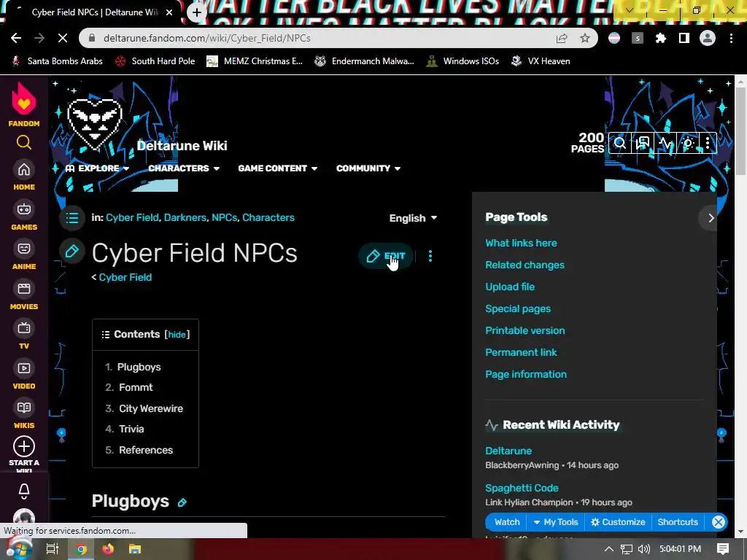Viewport: 747px width, 560px height.
Task: Edit the Plugboys section via pencil icon
Action: (182, 502)
